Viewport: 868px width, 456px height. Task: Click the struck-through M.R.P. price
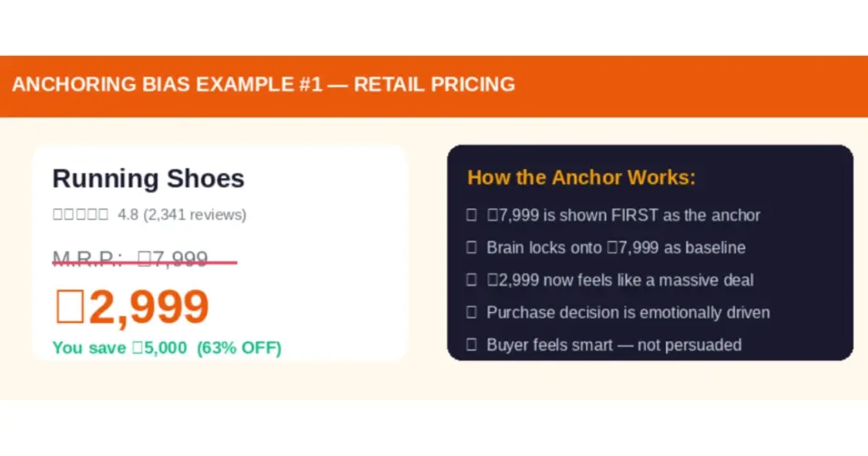click(x=131, y=259)
